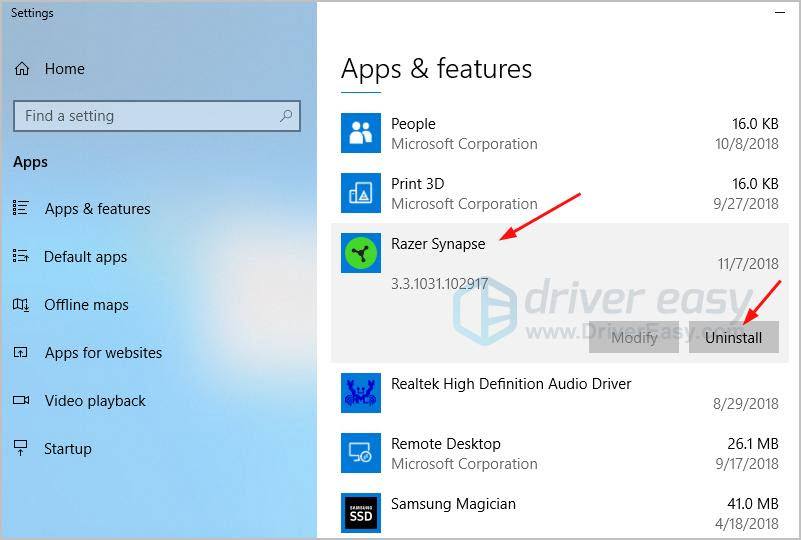Click the Realtek audio driver icon
The height and width of the screenshot is (540, 801).
click(361, 393)
